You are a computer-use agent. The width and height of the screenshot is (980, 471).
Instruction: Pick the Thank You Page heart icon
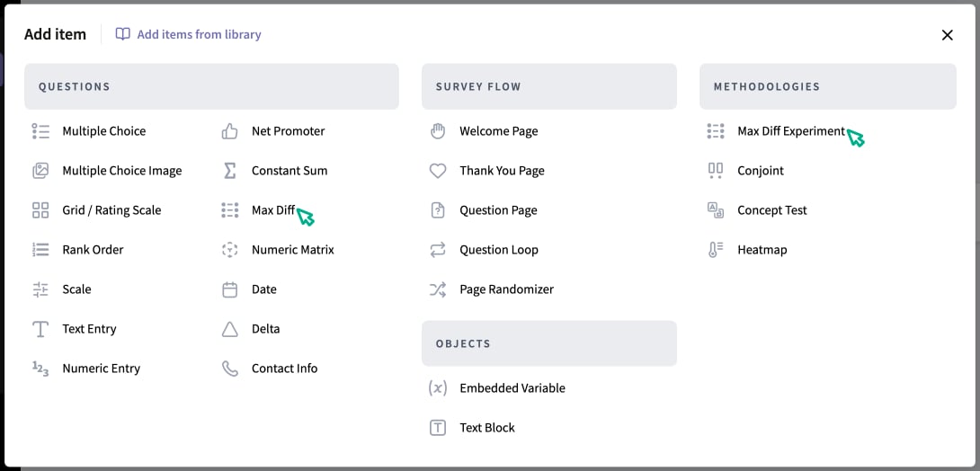438,171
